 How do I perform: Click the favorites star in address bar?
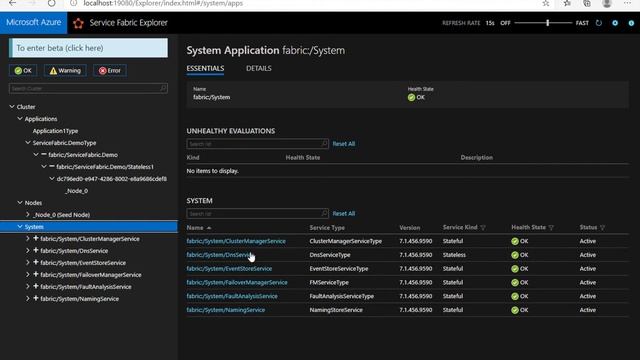pos(546,3)
